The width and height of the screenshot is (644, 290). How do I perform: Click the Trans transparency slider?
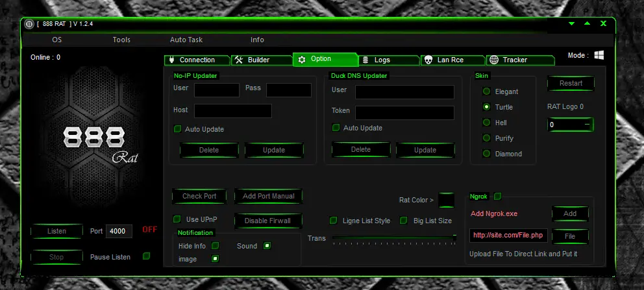click(x=394, y=237)
